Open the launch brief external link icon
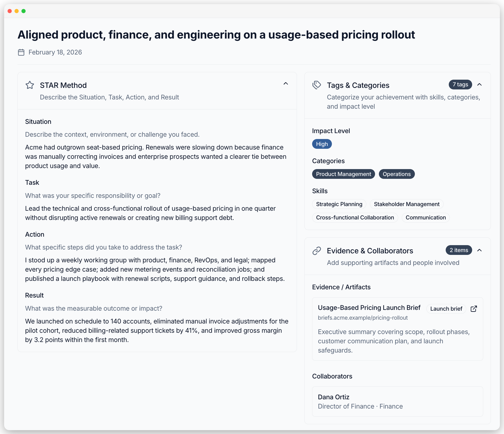This screenshot has width=504, height=434. coord(474,309)
